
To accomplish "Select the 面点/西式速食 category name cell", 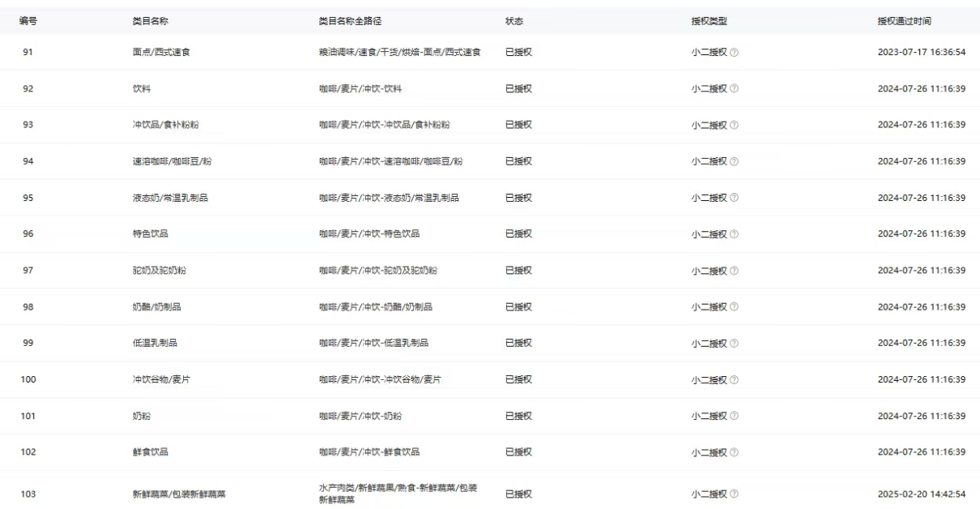I will click(x=161, y=53).
